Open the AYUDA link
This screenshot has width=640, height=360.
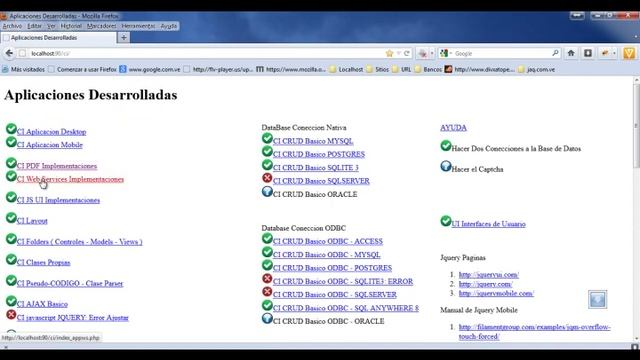pos(453,128)
